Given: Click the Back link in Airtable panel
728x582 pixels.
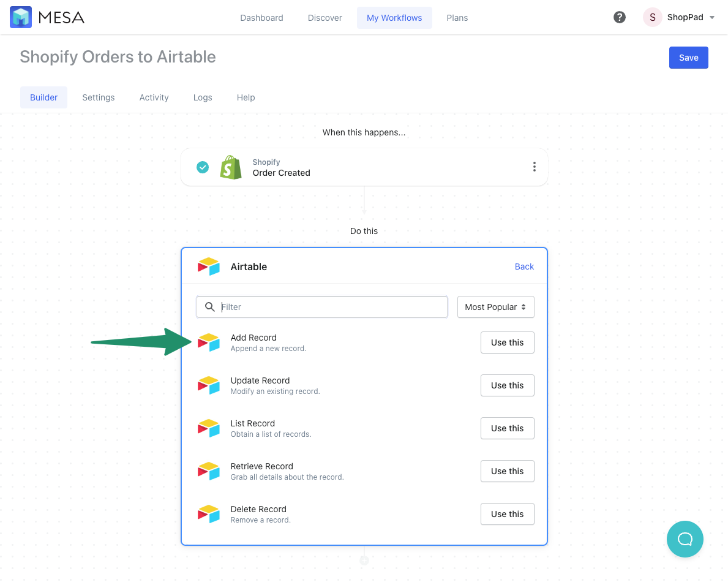Looking at the screenshot, I should coord(524,266).
